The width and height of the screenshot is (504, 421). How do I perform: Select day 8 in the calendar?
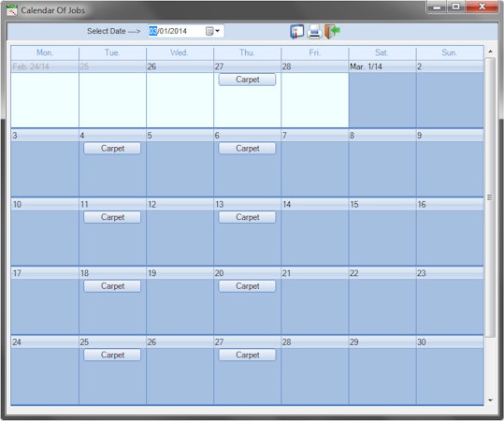click(382, 163)
